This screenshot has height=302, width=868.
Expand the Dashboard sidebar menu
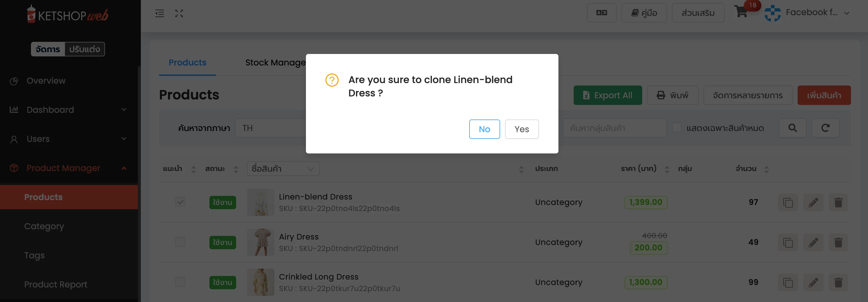point(69,110)
